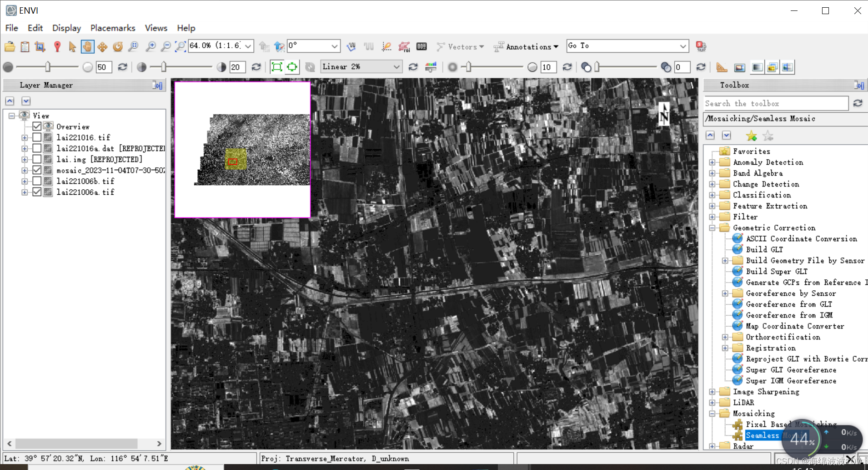Reset brightness with its refresh icon
This screenshot has width=868, height=470.
tap(122, 67)
